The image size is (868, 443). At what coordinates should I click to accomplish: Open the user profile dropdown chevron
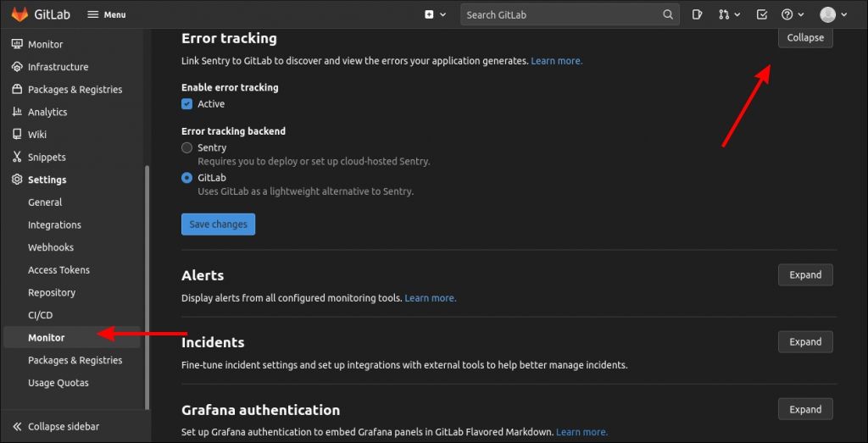[843, 15]
